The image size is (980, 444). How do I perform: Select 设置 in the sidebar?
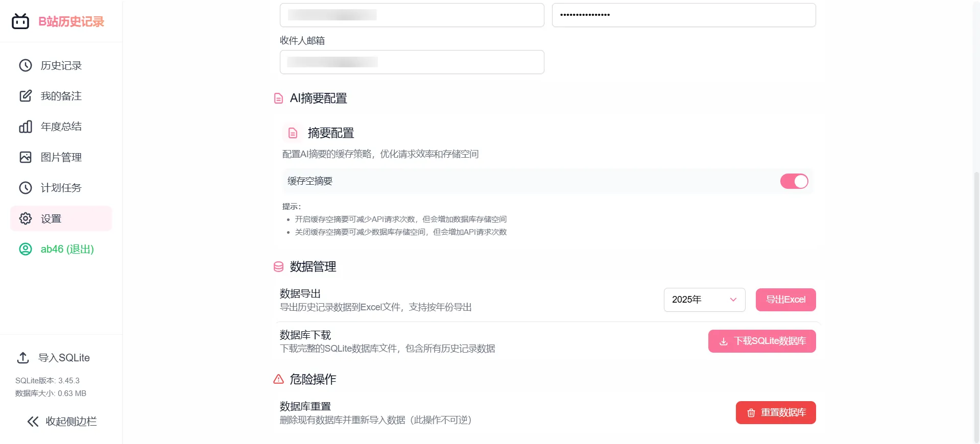(61, 218)
